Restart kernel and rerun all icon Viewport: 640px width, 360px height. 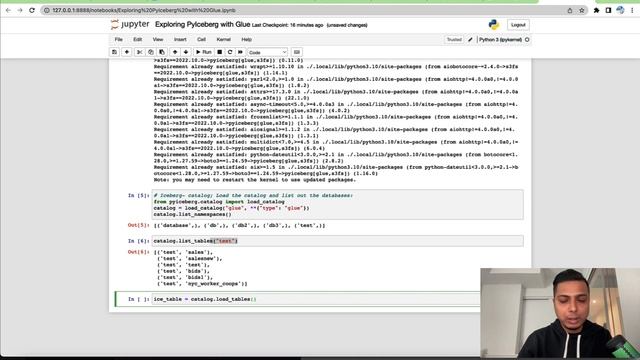coord(240,52)
